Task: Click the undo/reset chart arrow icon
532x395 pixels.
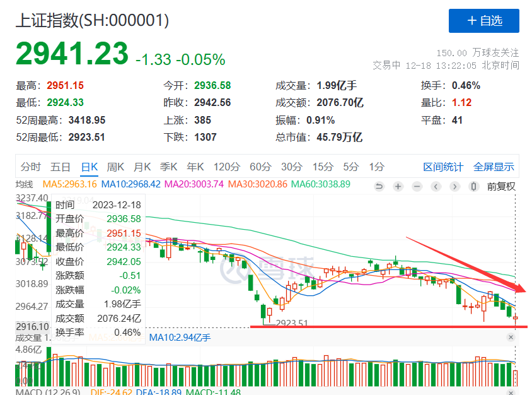Action: point(379,187)
